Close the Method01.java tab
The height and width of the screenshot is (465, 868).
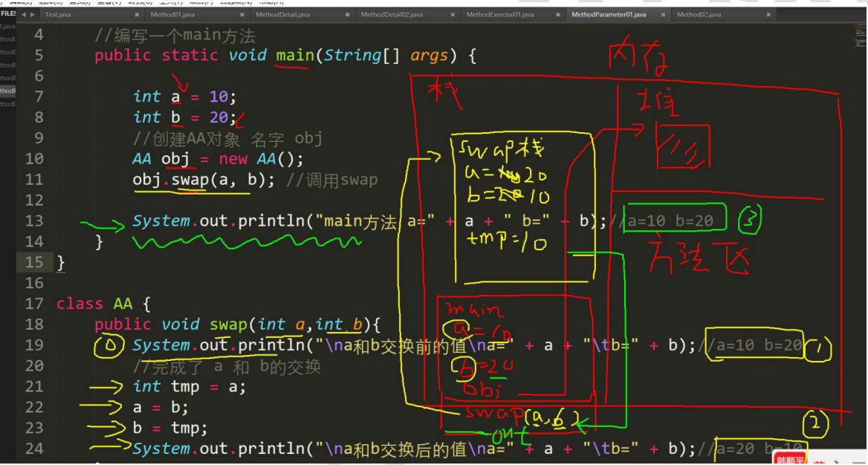click(x=242, y=13)
